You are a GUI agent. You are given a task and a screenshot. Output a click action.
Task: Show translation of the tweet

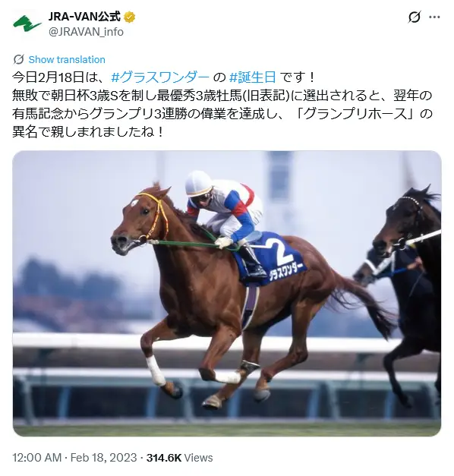pos(67,59)
